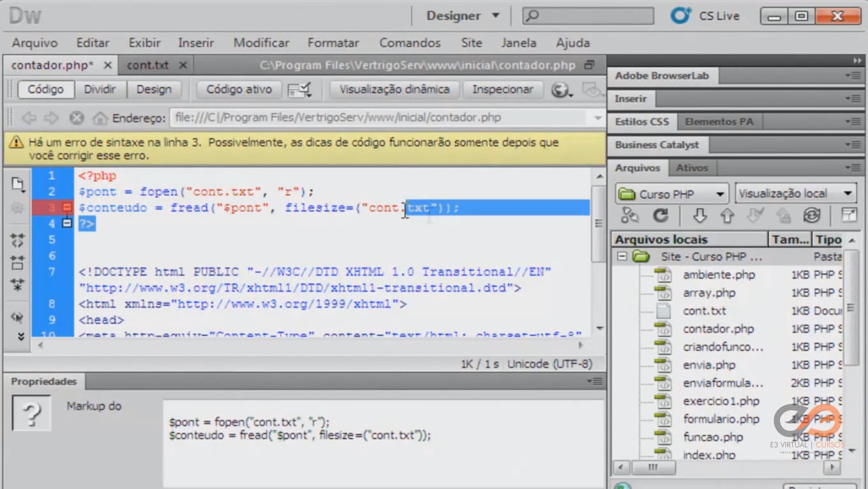The image size is (868, 489).
Task: Open the Designer workspace dropdown
Action: [x=463, y=16]
